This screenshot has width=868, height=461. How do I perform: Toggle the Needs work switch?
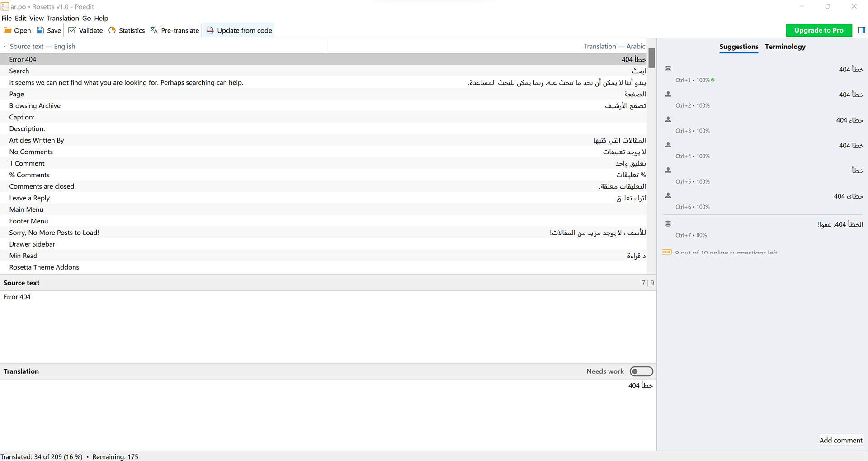pos(641,371)
